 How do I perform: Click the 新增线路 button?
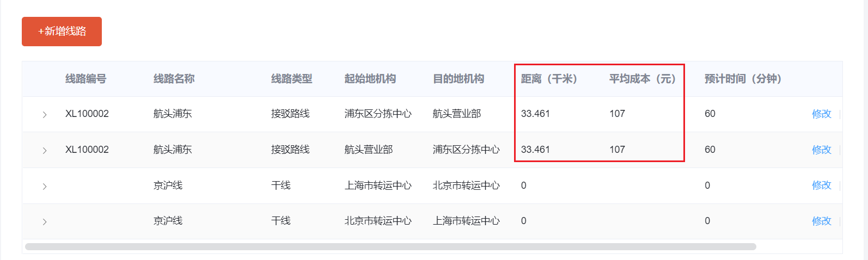tap(62, 32)
